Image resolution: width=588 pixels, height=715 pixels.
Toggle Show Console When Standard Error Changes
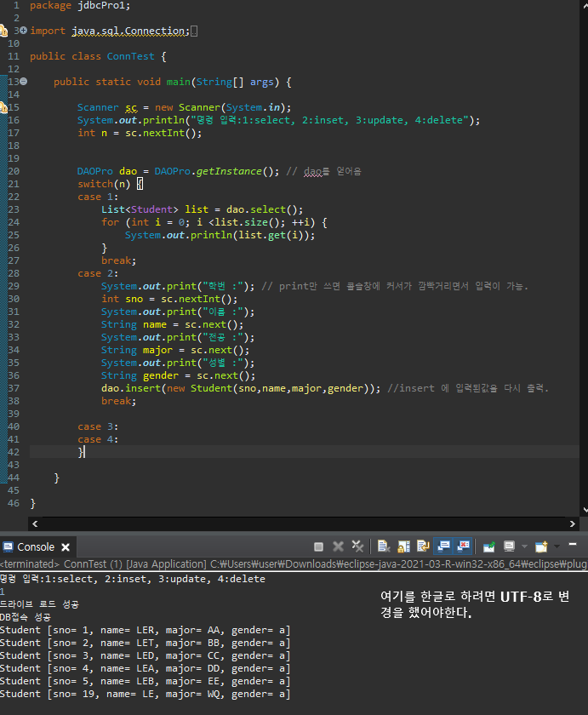pos(463,546)
